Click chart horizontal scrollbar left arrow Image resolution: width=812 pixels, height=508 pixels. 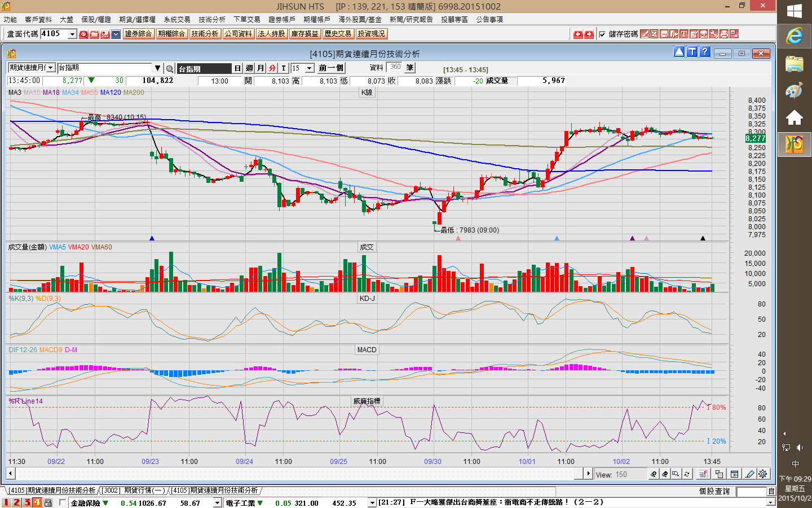click(10, 474)
